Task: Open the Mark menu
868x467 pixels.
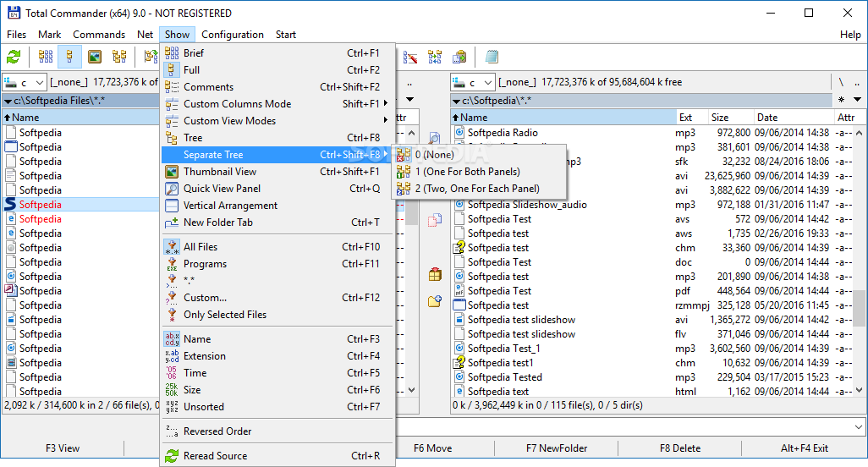Action: (49, 35)
